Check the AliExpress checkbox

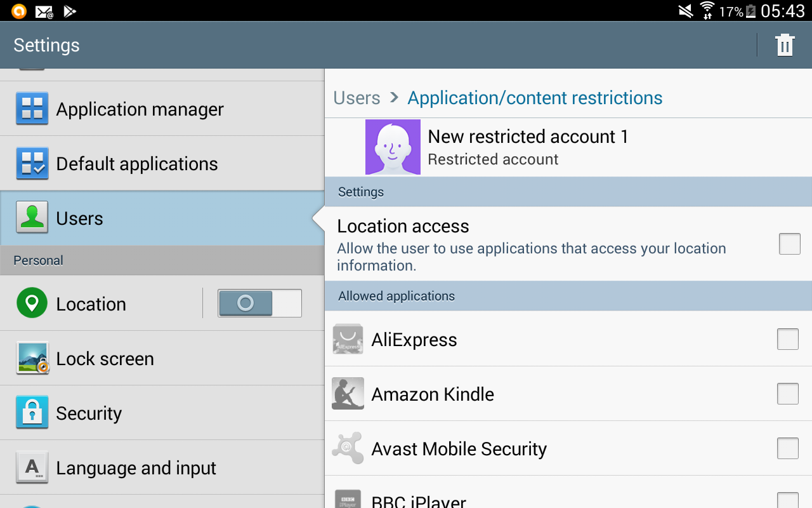coord(788,340)
